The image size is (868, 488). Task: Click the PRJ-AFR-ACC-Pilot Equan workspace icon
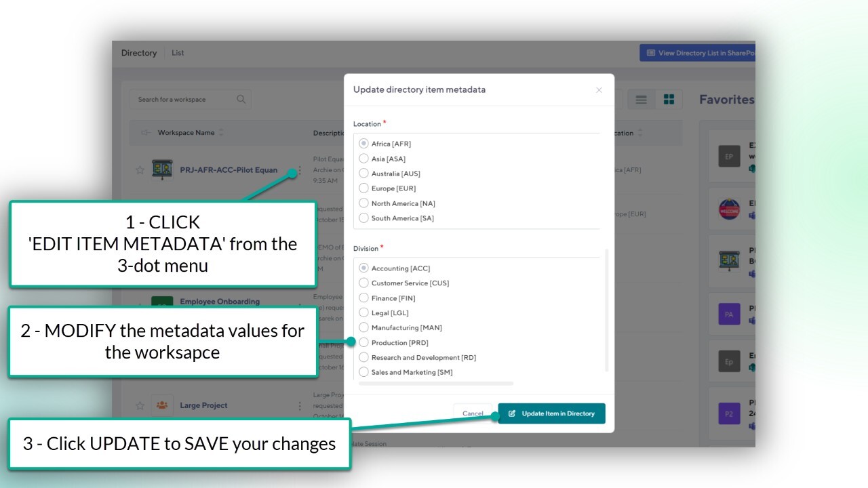[161, 169]
